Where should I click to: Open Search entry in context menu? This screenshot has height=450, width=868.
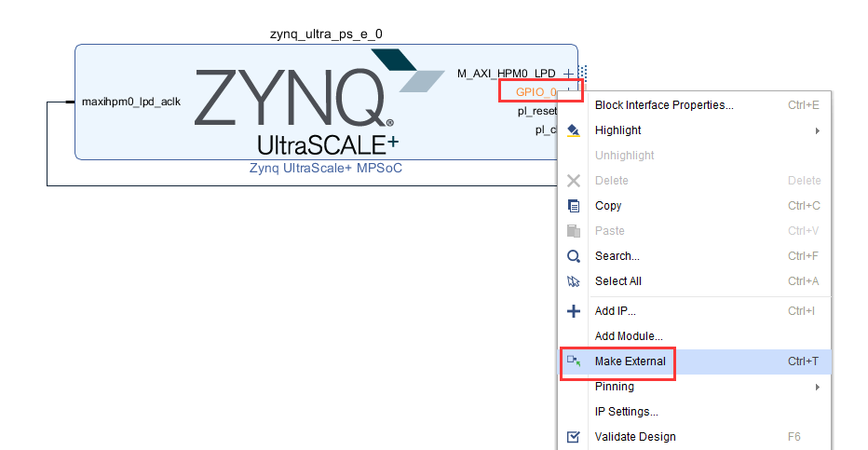coord(694,256)
